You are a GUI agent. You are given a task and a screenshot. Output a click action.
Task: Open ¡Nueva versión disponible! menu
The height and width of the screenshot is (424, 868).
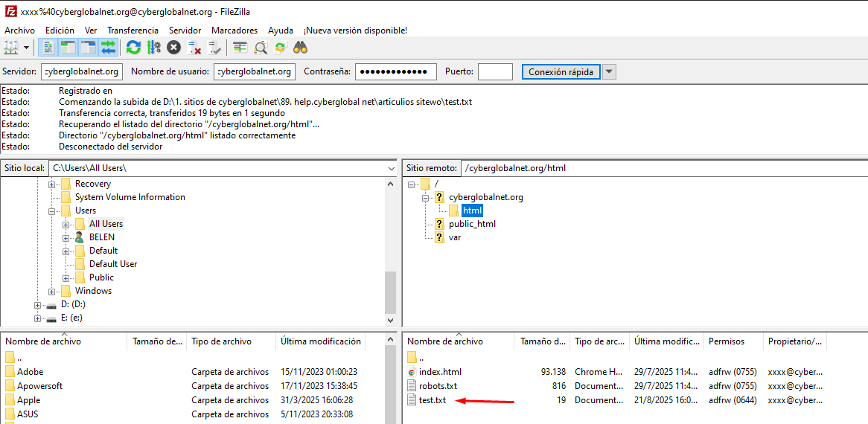[355, 30]
